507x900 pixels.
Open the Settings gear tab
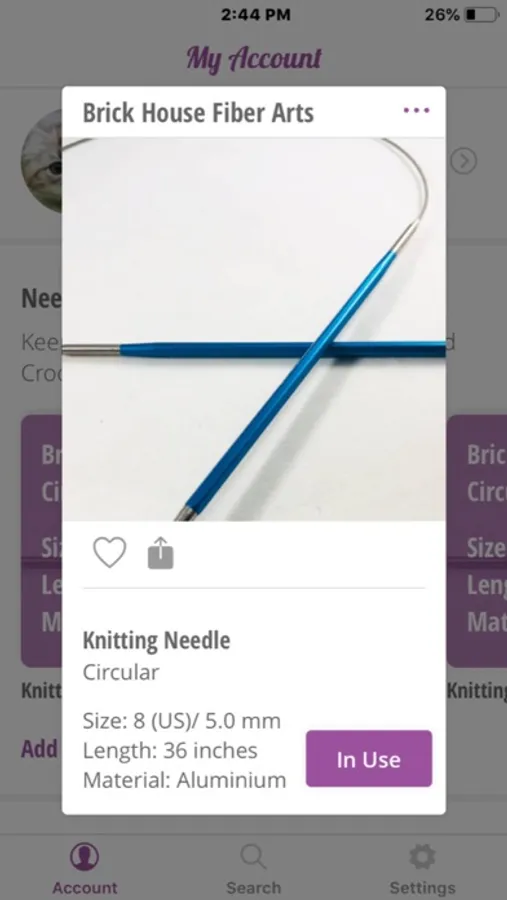[x=422, y=868]
